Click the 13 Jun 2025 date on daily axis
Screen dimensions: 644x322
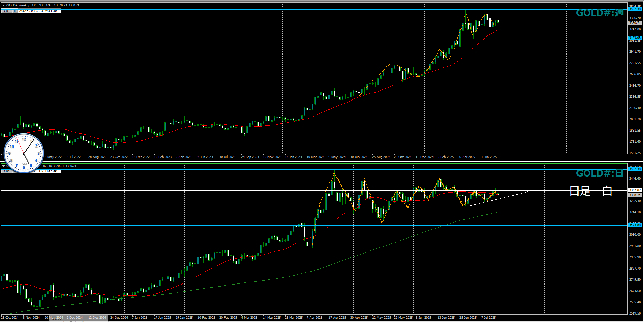[x=446, y=318]
